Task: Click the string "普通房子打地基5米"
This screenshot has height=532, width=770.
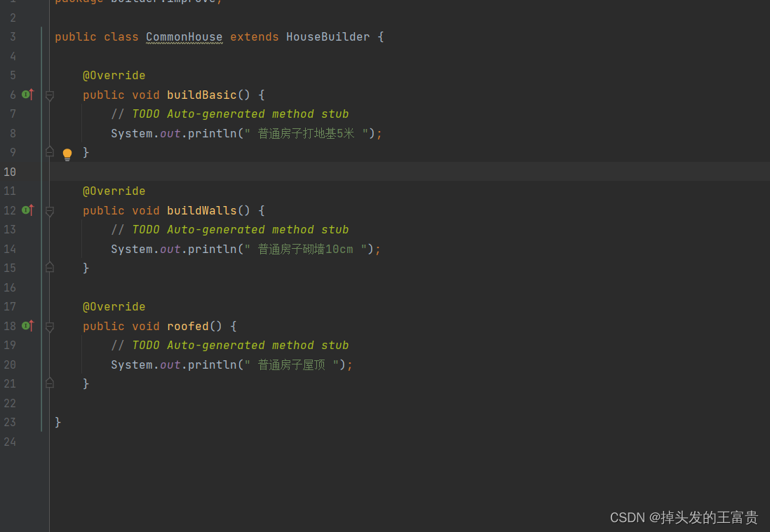Action: (306, 133)
